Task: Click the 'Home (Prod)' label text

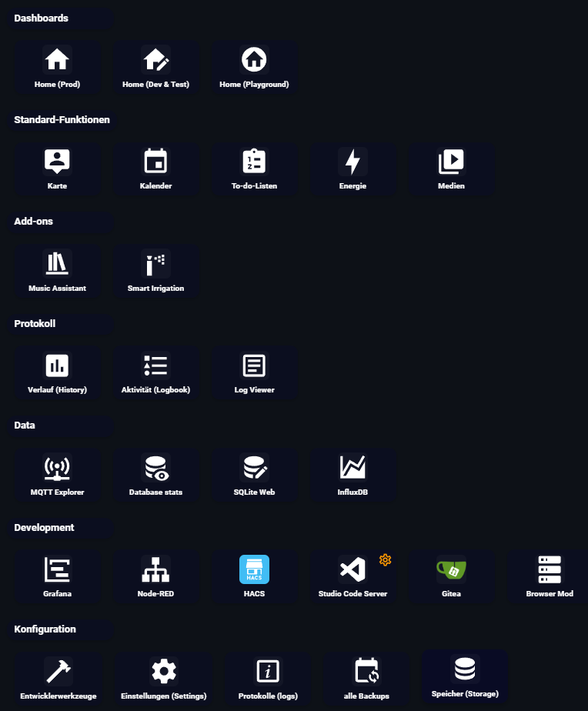Action: 57,85
